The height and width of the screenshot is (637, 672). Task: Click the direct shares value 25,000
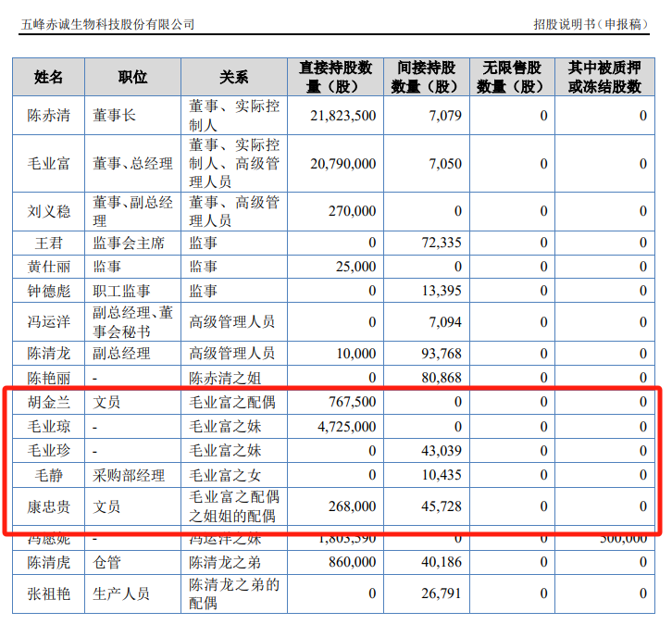coord(355,267)
